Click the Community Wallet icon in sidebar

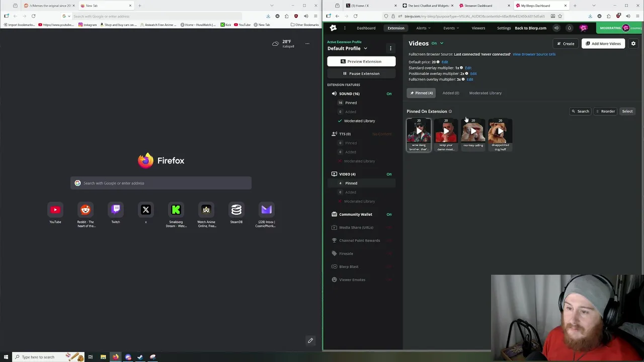pos(334,214)
